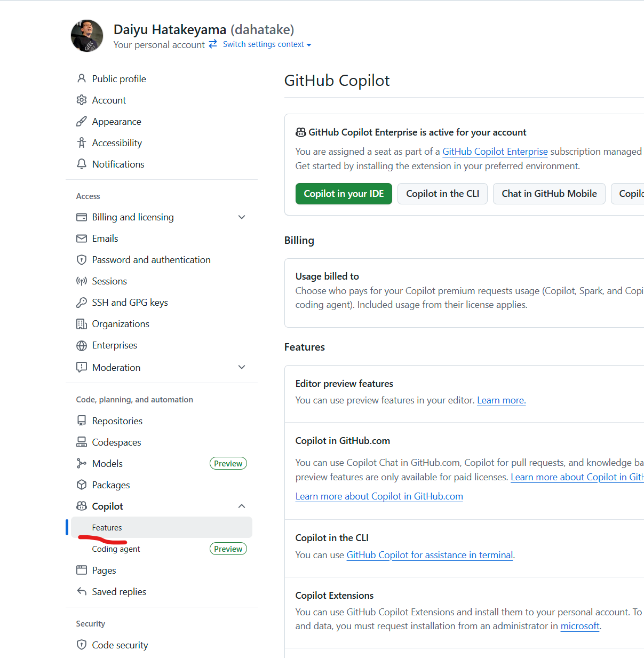644x658 pixels.
Task: Select Features under Copilot
Action: (107, 527)
